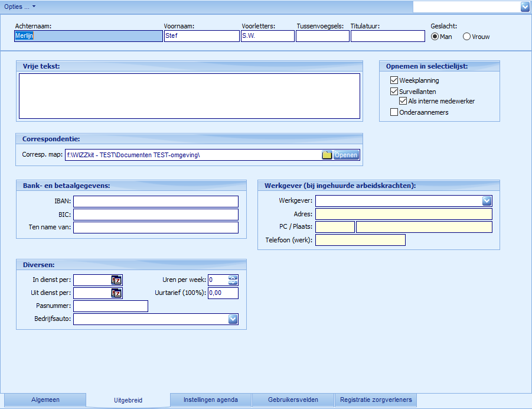Image resolution: width=532 pixels, height=409 pixels.
Task: Toggle the Surveillanten checkbox
Action: pos(394,92)
